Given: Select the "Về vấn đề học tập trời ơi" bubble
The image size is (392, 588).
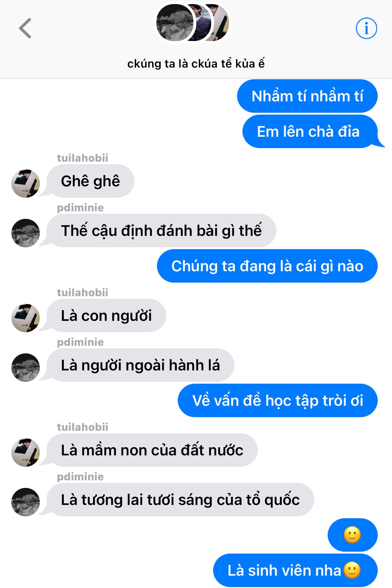Looking at the screenshot, I should tap(278, 400).
